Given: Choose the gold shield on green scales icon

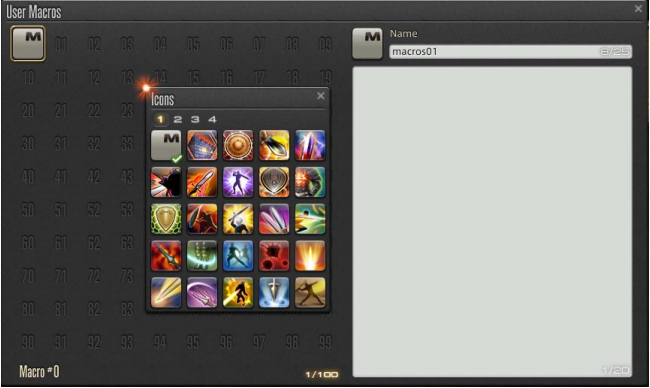Looking at the screenshot, I should pos(166,219).
